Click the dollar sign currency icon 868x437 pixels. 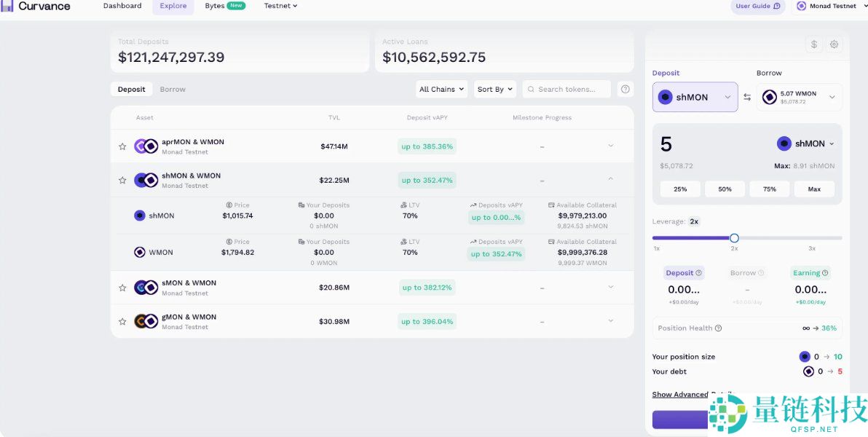tap(814, 44)
